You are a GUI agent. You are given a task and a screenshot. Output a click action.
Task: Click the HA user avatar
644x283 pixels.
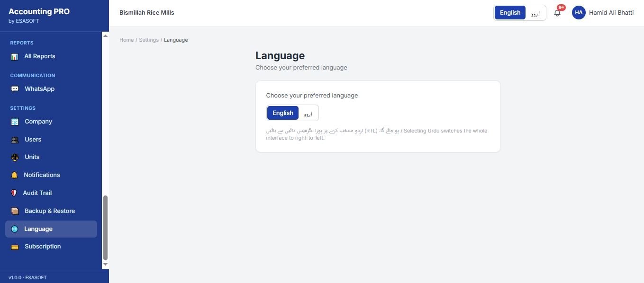tap(579, 13)
